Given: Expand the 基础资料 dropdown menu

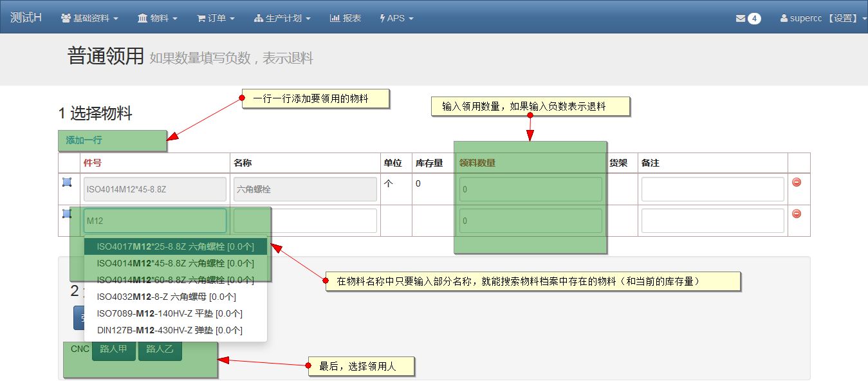Looking at the screenshot, I should point(89,19).
